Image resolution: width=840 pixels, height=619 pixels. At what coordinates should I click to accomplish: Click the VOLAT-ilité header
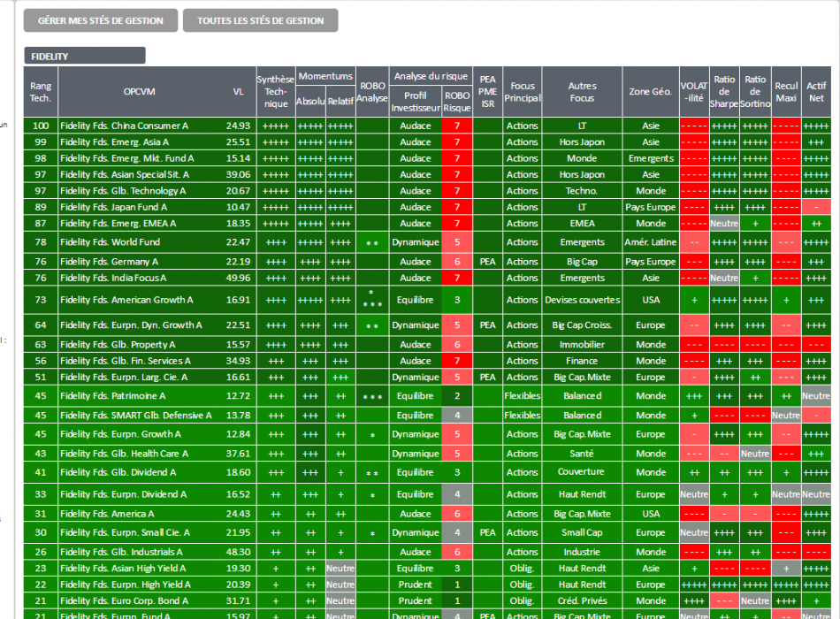pos(694,92)
